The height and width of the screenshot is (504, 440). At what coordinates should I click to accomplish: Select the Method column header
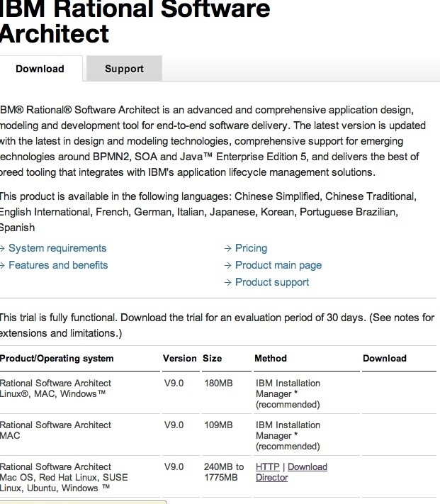pyautogui.click(x=271, y=359)
